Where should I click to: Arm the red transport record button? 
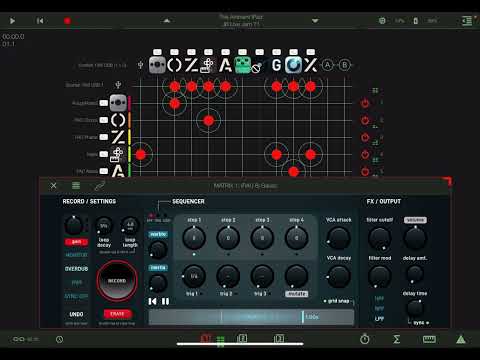click(x=67, y=21)
